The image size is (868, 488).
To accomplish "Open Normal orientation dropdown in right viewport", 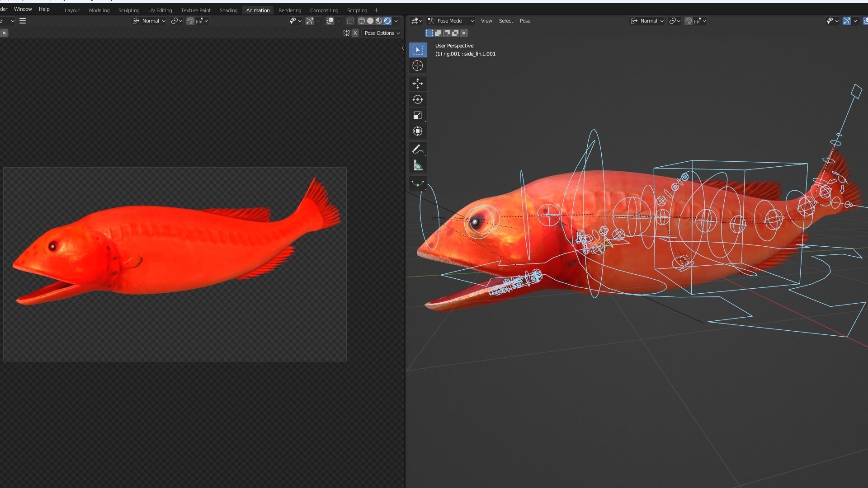I will [x=647, y=21].
